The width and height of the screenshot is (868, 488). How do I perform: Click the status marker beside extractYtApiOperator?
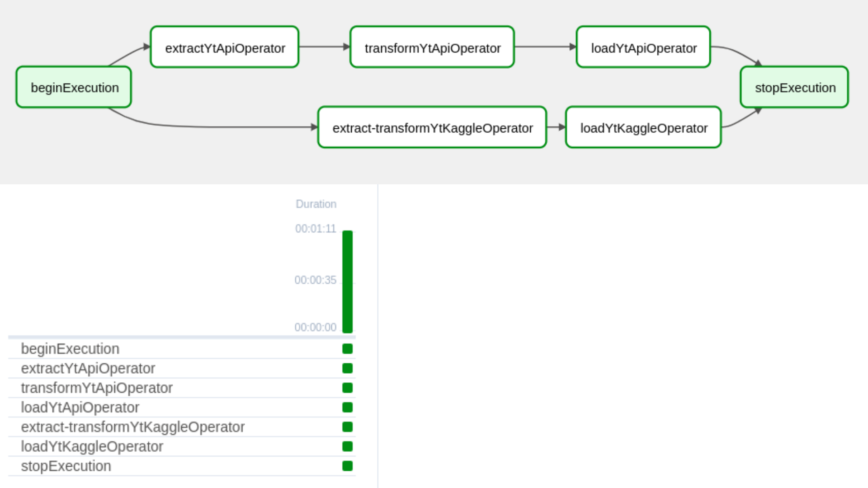click(x=347, y=368)
